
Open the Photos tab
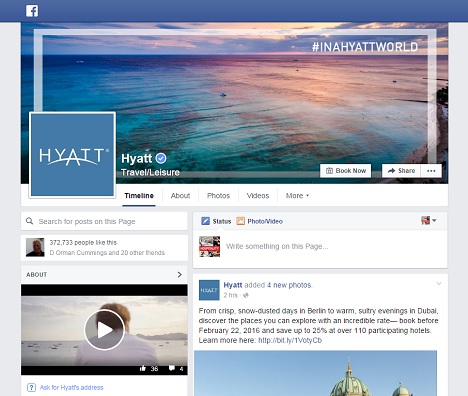tap(218, 196)
